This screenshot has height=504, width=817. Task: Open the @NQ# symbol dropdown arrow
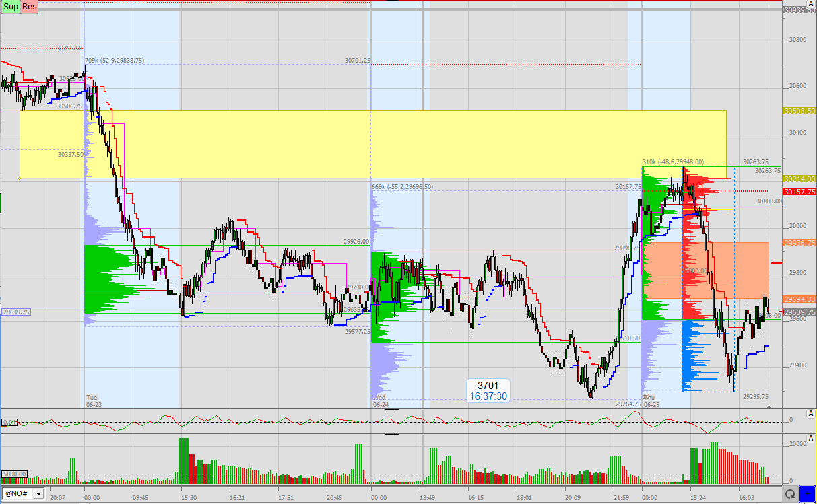pyautogui.click(x=38, y=493)
